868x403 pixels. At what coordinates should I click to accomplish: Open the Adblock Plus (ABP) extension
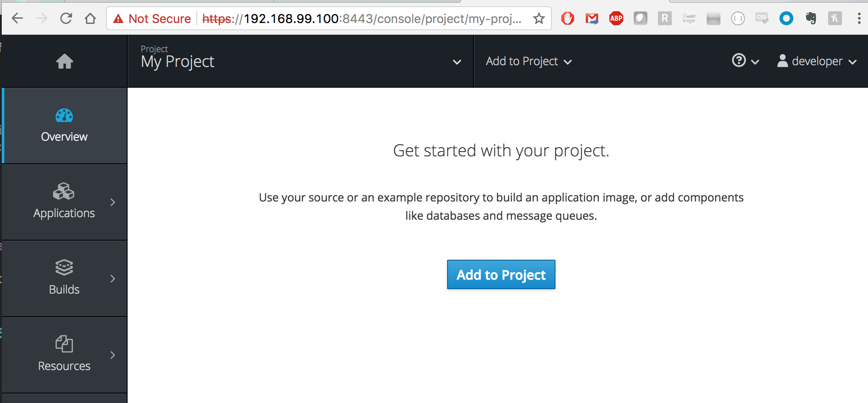[x=616, y=18]
